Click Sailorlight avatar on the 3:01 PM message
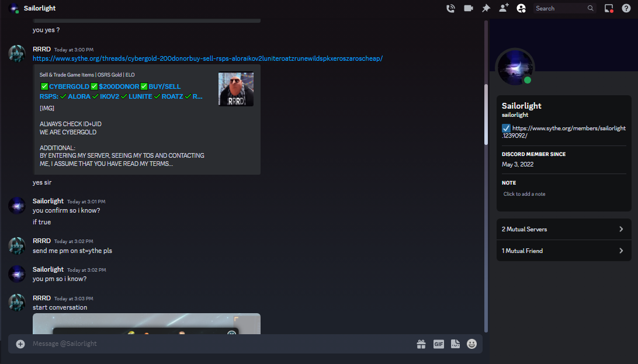The width and height of the screenshot is (638, 364). tap(17, 206)
